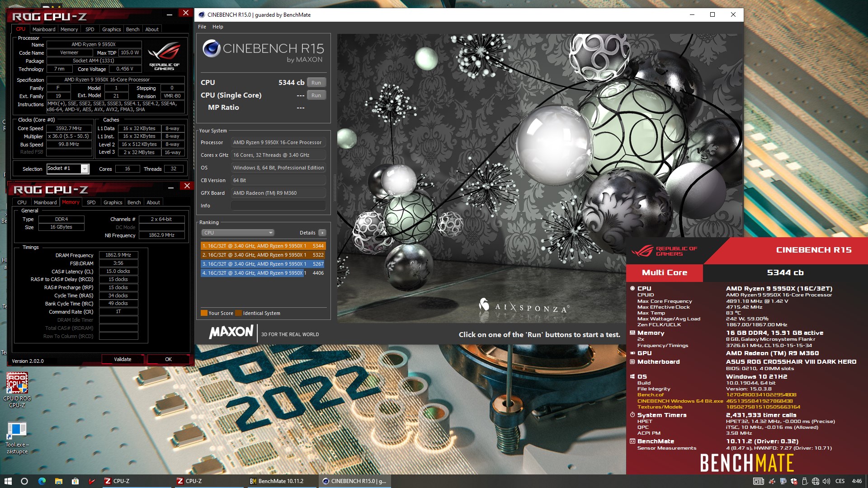Switch to BenchMate 10.11.2 on taskbar
868x488 pixels.
[x=282, y=481]
